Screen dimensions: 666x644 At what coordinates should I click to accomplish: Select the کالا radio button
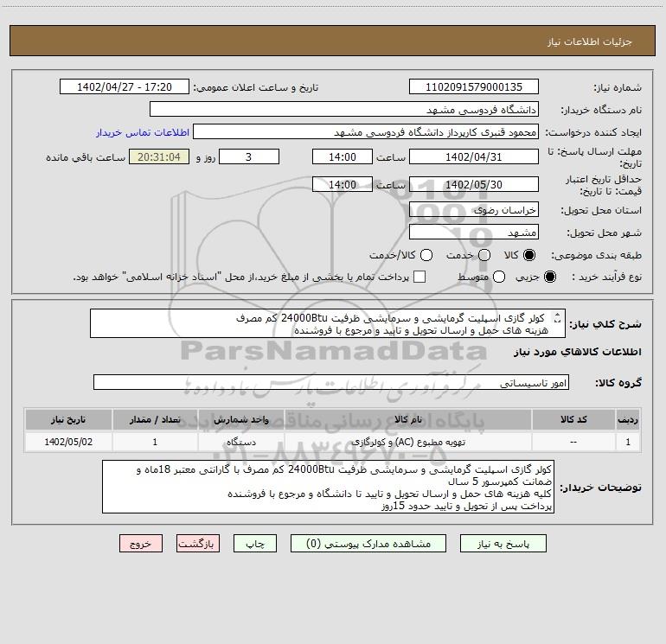coord(529,255)
